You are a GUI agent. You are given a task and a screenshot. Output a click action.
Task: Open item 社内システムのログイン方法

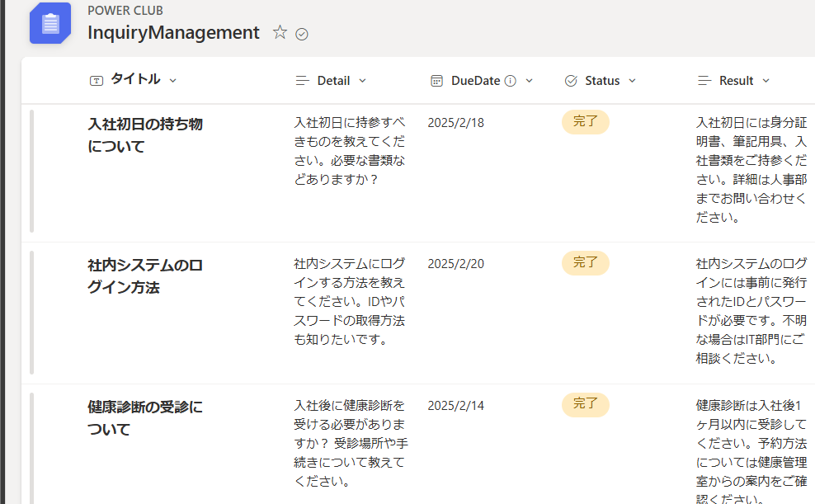[145, 276]
